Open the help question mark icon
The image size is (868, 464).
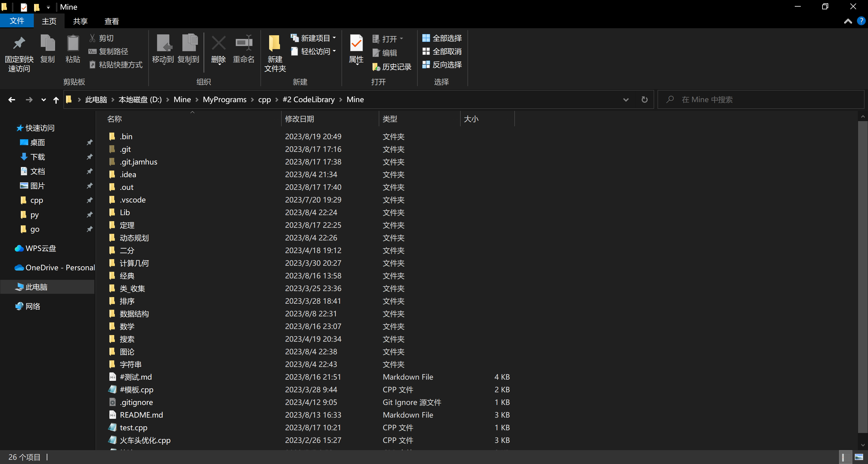[x=861, y=21]
